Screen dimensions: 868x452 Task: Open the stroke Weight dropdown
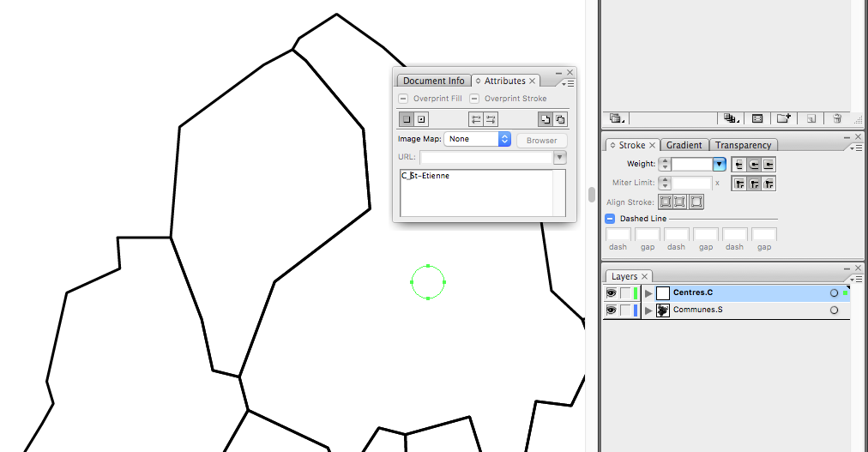pos(720,164)
